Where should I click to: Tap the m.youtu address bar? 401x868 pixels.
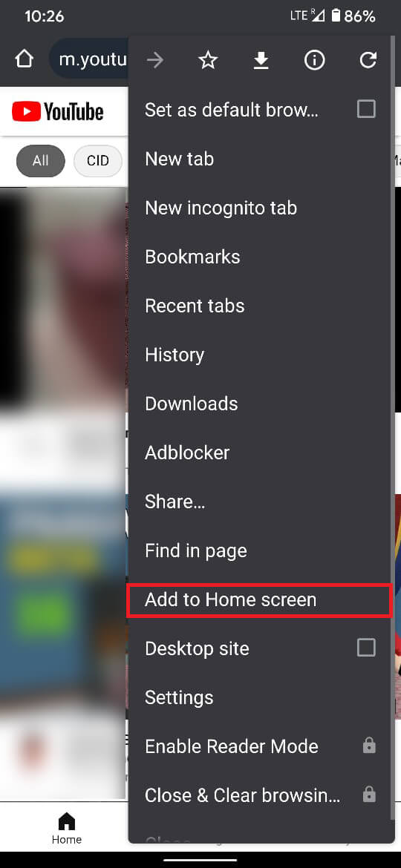point(88,59)
